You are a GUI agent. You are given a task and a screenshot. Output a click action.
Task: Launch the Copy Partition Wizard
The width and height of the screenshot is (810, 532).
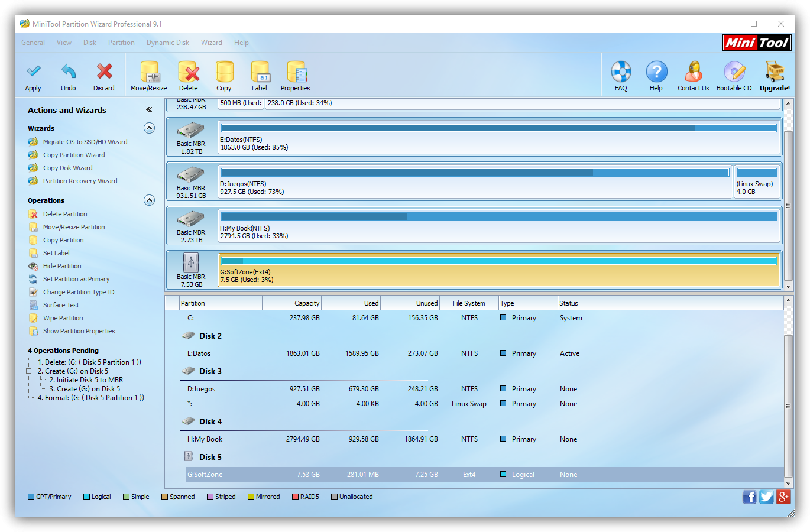pos(74,155)
